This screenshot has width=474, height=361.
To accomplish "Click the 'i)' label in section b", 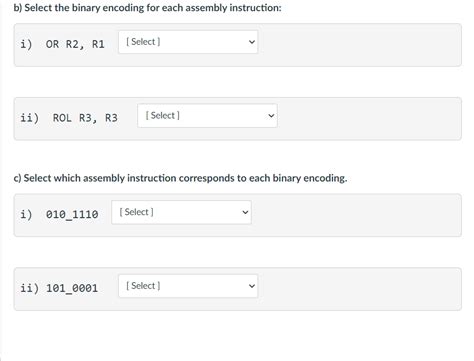I will (26, 44).
